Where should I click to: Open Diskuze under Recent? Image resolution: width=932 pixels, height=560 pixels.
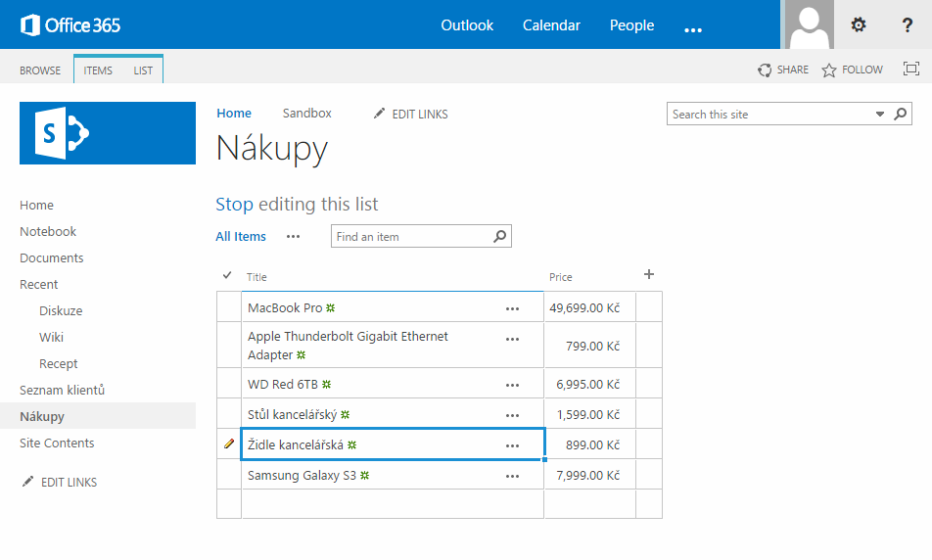(61, 311)
